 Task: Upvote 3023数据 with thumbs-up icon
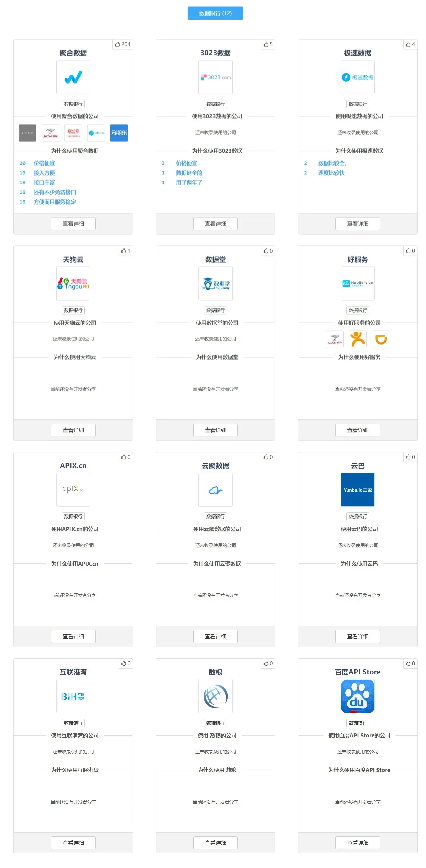click(268, 44)
